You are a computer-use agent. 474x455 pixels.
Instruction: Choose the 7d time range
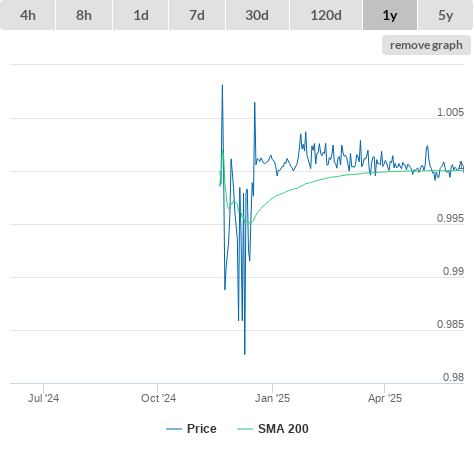pos(197,15)
